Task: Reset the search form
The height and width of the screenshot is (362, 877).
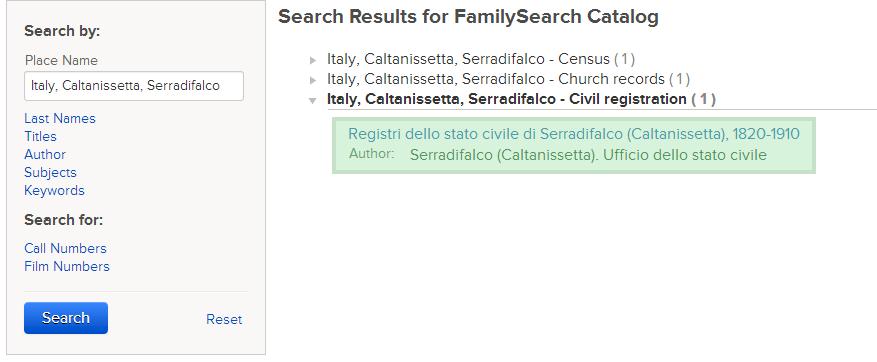Action: [224, 319]
